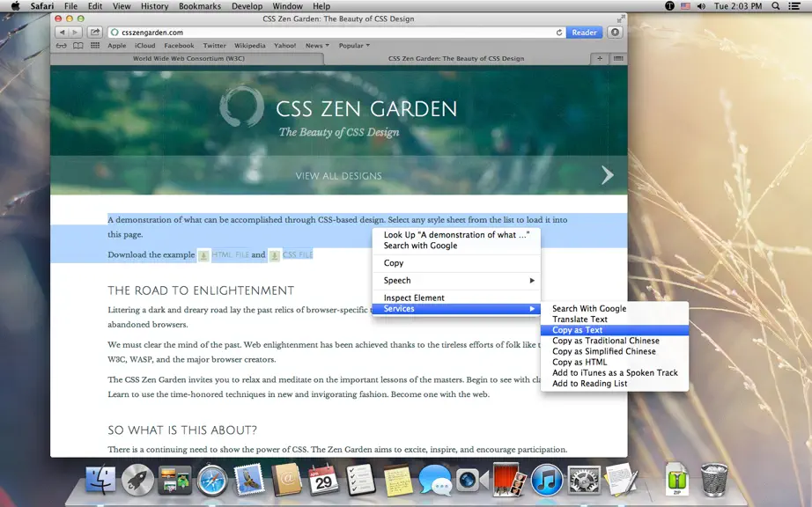The width and height of the screenshot is (812, 507).
Task: Open System Preferences gear in the Dock
Action: [x=584, y=480]
